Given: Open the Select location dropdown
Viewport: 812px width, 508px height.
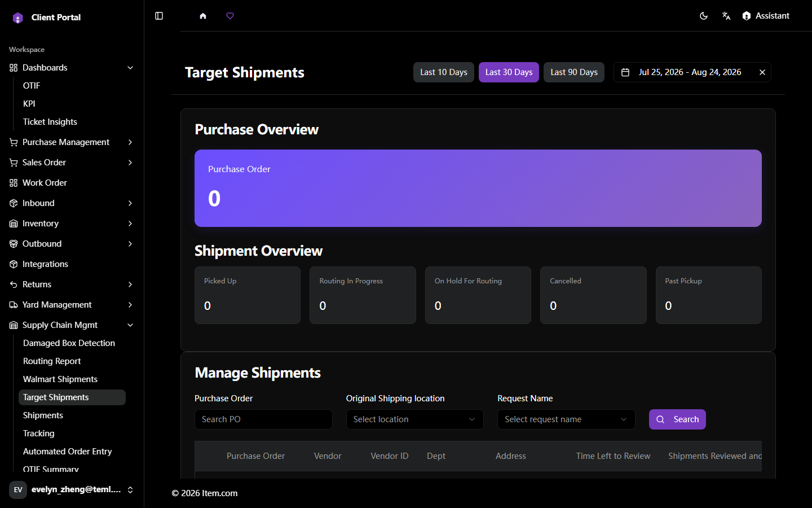Looking at the screenshot, I should click(415, 419).
